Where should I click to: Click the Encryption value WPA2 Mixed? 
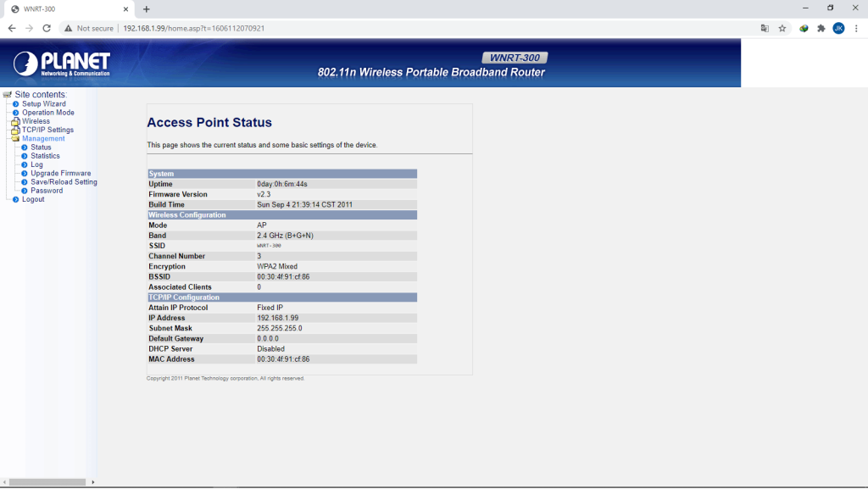[x=277, y=267]
